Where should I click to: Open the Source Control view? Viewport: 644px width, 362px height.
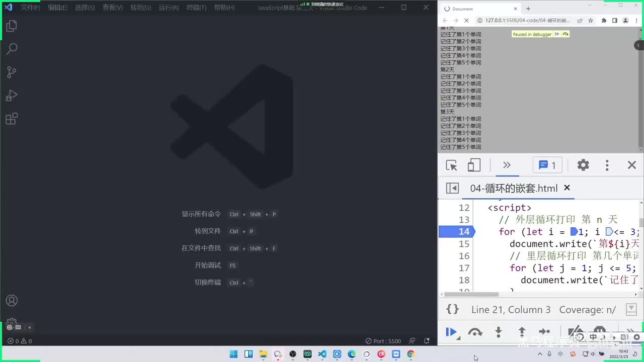click(x=12, y=72)
